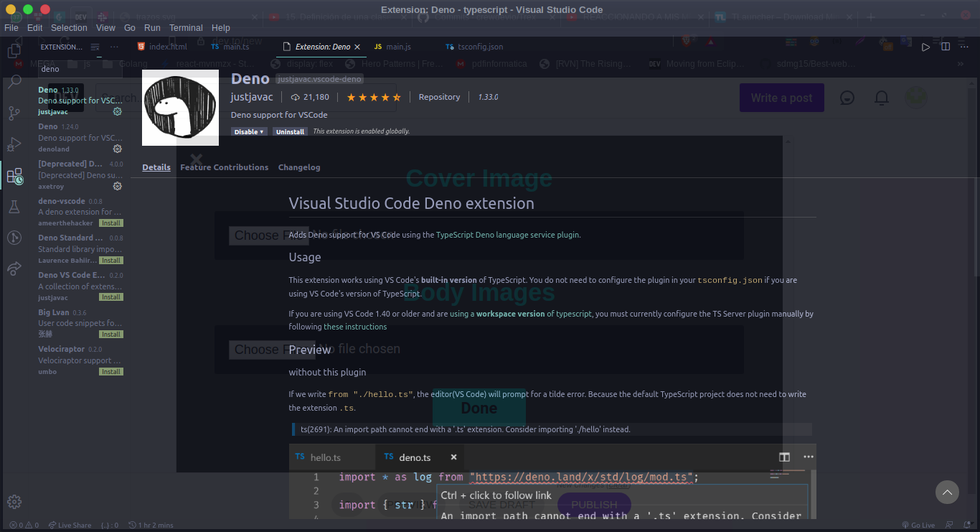The image size is (980, 532).
Task: Open the 'these instructions' link
Action: (355, 327)
